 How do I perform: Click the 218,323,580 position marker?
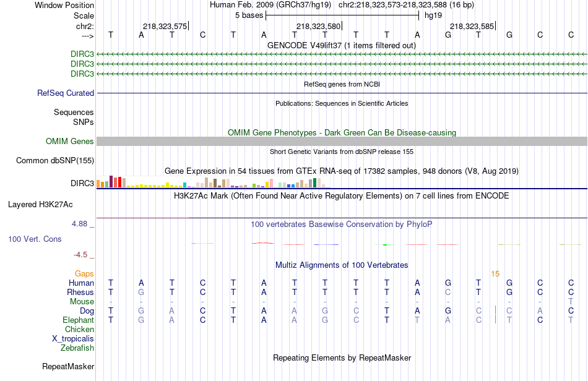point(319,26)
